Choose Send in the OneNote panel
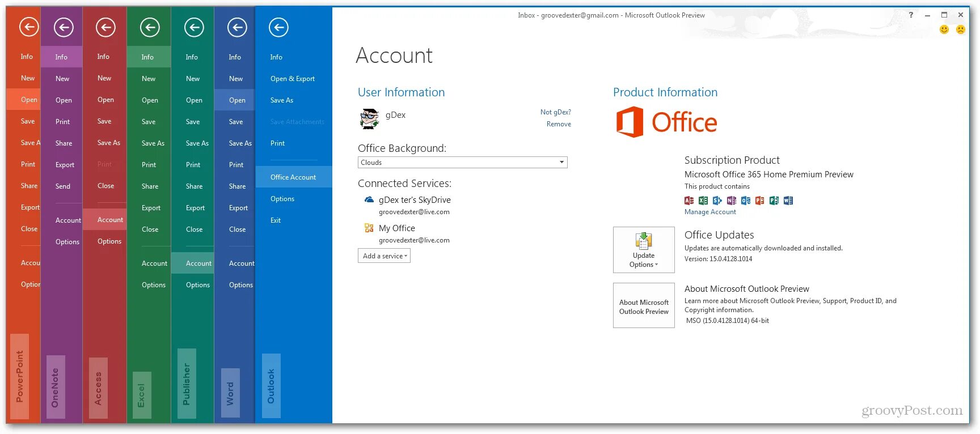The image size is (980, 434). click(x=63, y=186)
